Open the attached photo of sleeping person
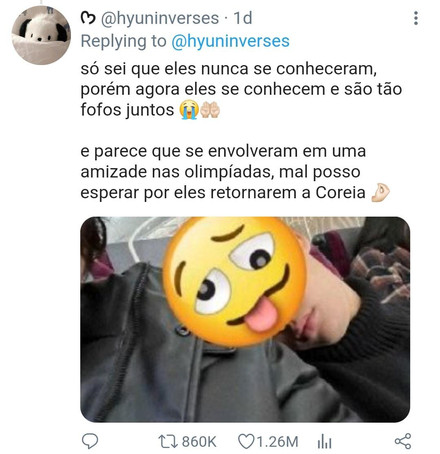The image size is (440, 454). (245, 319)
